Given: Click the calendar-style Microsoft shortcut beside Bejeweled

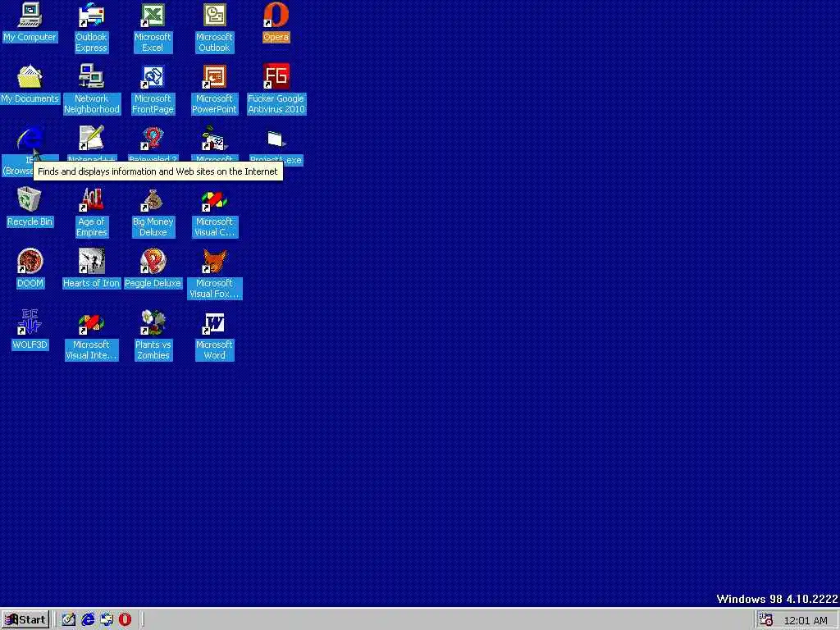Looking at the screenshot, I should pos(214,138).
